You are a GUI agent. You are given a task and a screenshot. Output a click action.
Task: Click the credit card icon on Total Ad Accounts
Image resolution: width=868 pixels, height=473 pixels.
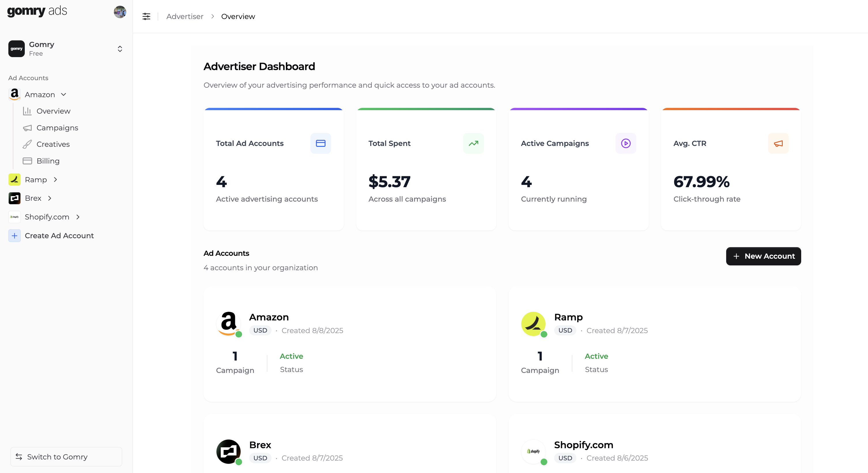click(x=320, y=143)
